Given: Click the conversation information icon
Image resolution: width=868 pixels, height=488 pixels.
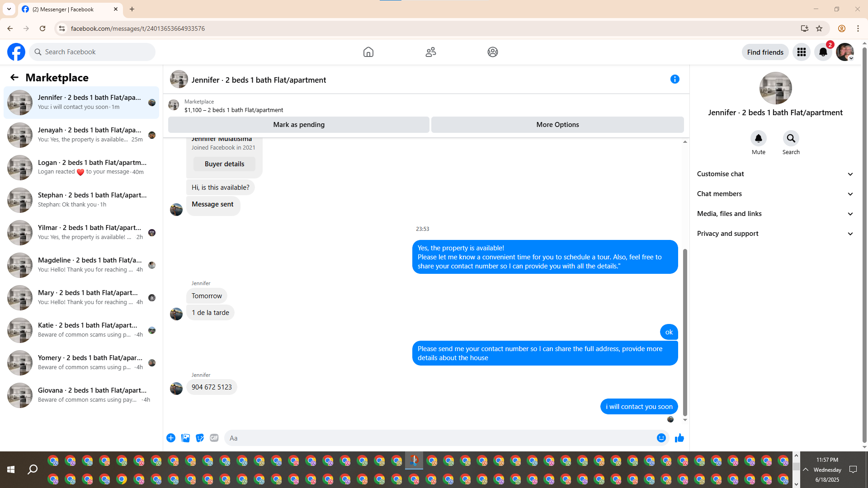Looking at the screenshot, I should 675,80.
